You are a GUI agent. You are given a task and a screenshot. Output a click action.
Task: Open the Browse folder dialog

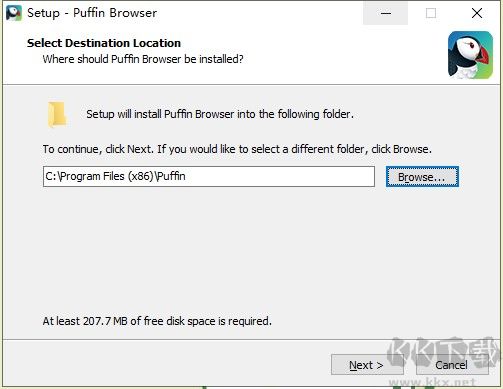coord(422,177)
